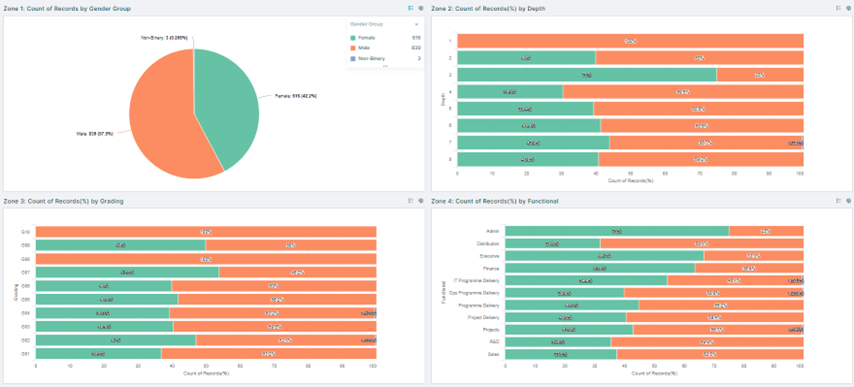854x387 pixels.
Task: Toggle the legend icon in Zone 2 header
Action: [x=839, y=8]
